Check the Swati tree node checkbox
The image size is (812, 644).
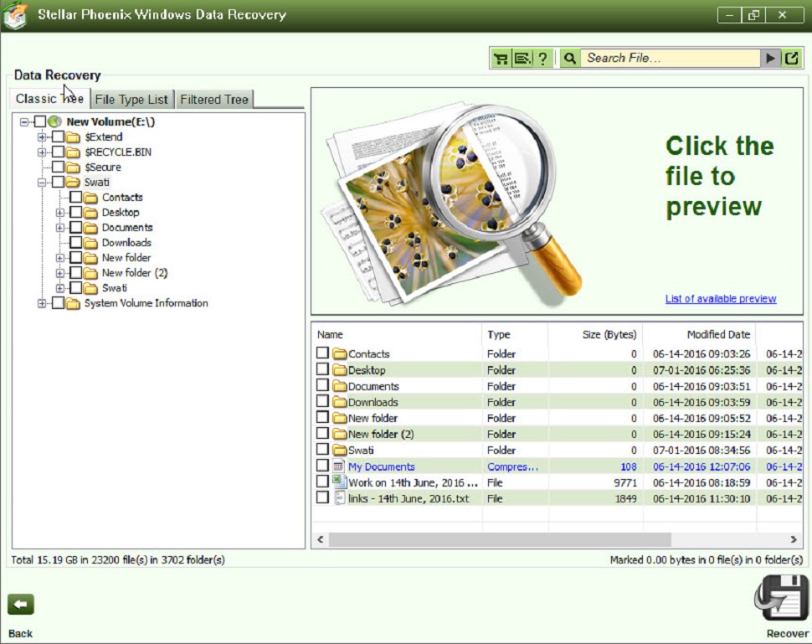[x=58, y=182]
